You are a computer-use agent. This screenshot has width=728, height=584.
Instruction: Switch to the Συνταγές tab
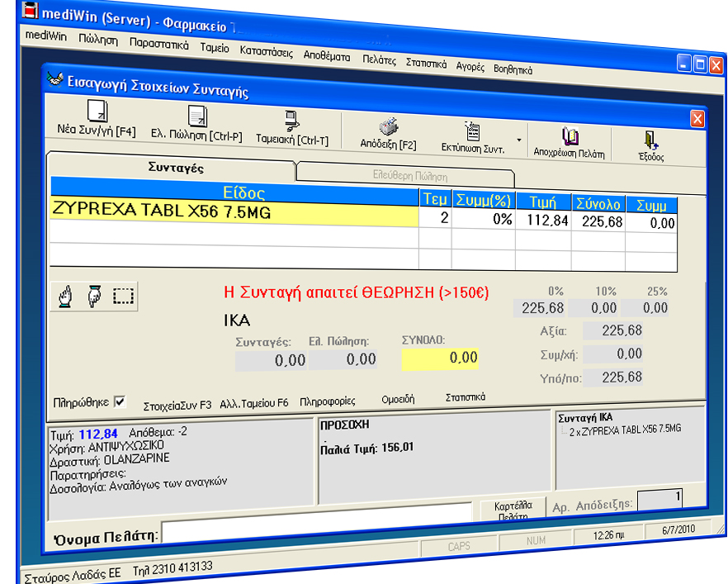pos(176,167)
